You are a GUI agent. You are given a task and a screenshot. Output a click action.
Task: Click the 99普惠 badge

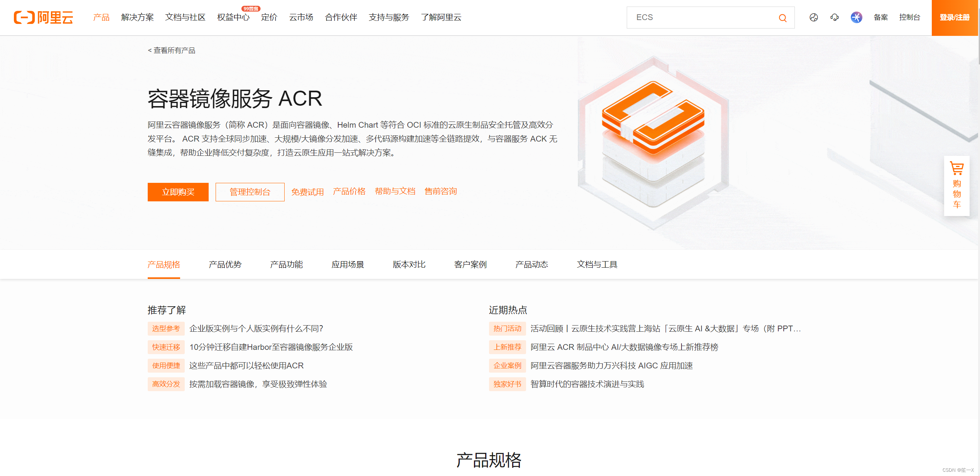(251, 8)
